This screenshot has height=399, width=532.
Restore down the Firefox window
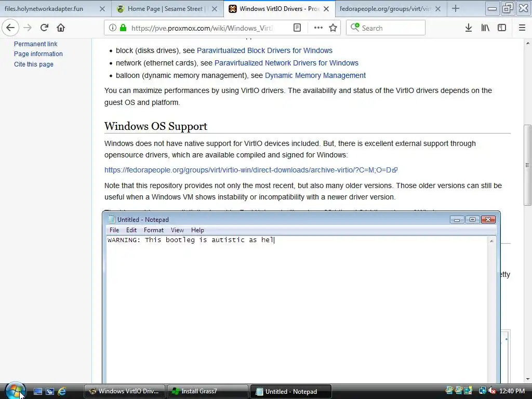pos(508,8)
